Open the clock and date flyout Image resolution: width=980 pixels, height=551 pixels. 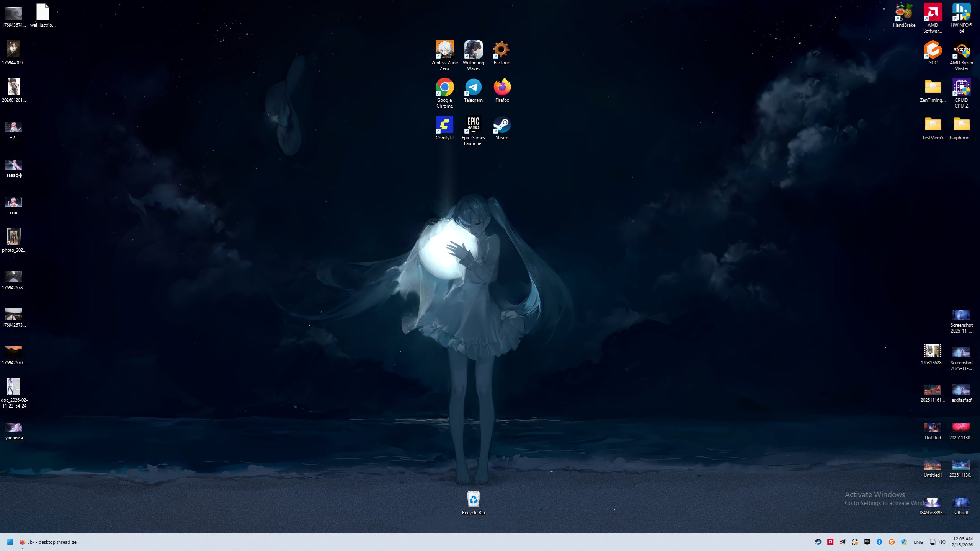962,542
